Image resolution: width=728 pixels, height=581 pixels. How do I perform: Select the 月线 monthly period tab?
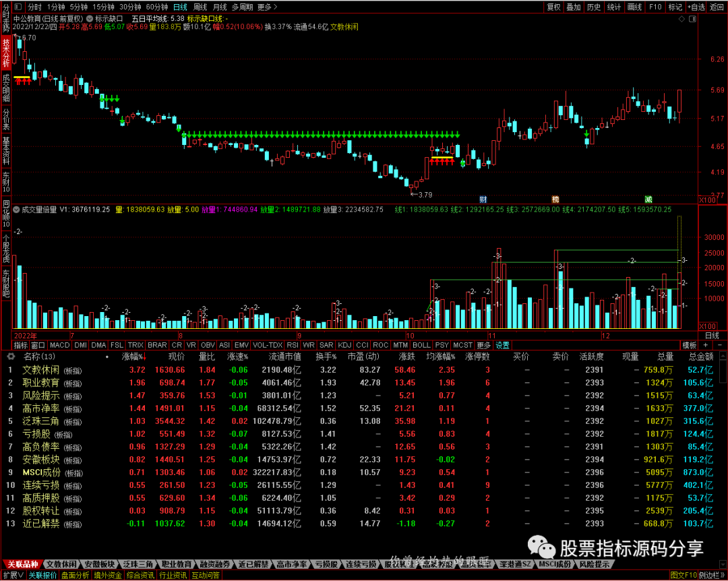(x=220, y=7)
